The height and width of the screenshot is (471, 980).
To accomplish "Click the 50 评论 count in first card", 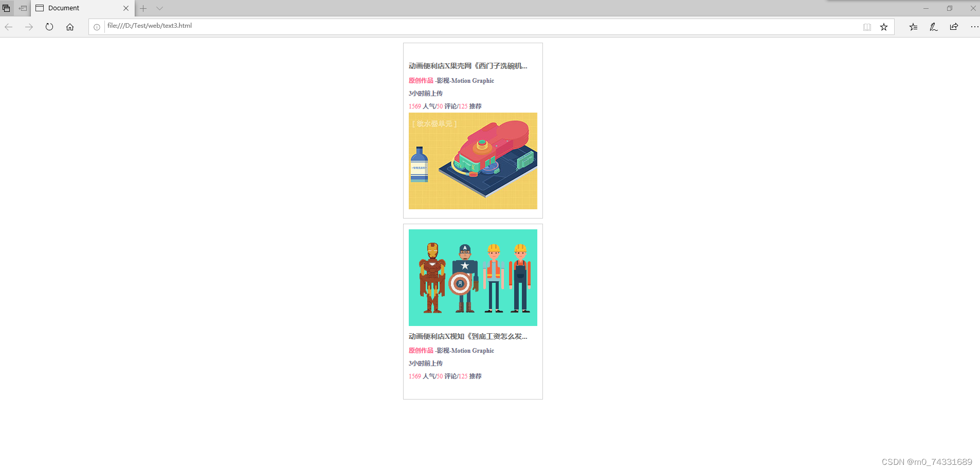I will click(446, 106).
